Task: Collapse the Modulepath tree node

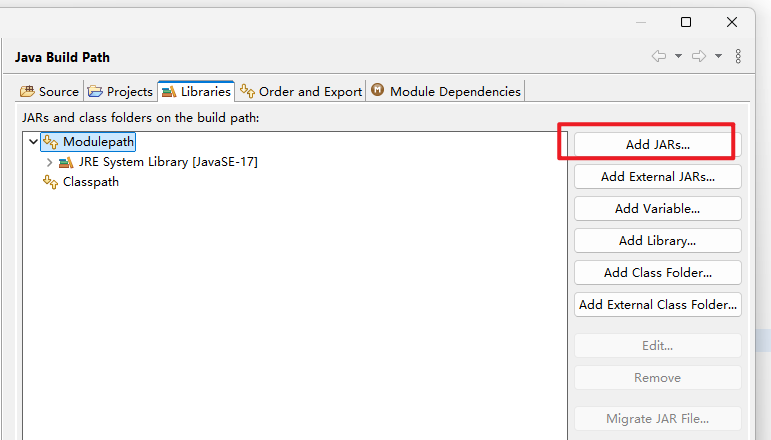Action: (33, 142)
